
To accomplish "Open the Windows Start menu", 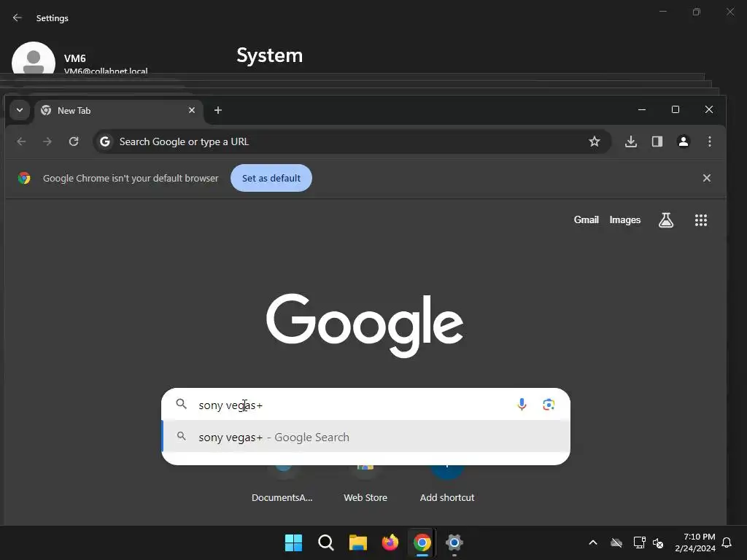I will [x=293, y=542].
